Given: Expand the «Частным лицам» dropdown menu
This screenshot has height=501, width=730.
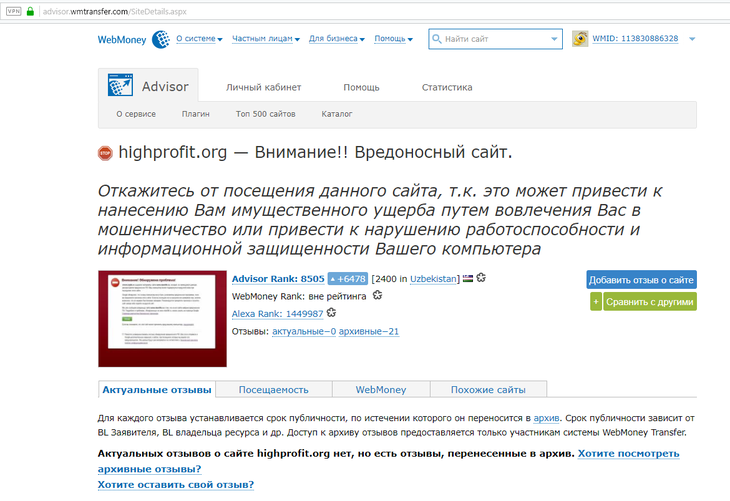Looking at the screenshot, I should pyautogui.click(x=265, y=39).
